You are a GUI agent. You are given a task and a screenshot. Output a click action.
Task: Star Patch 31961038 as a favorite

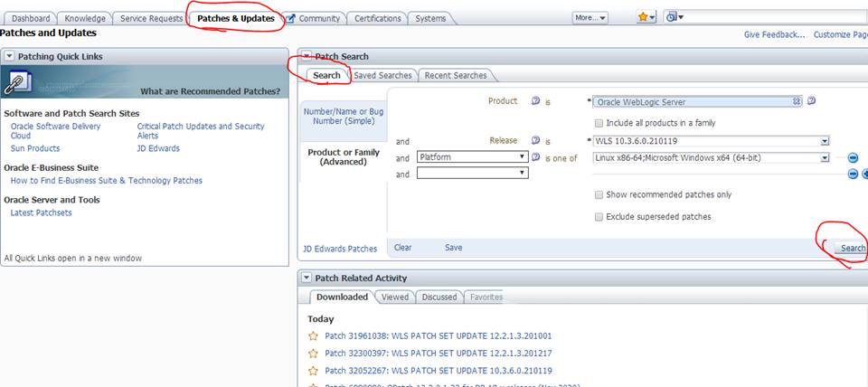click(314, 336)
